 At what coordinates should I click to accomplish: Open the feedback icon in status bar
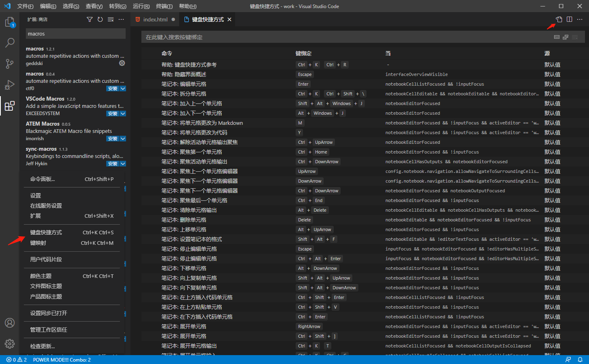pyautogui.click(x=568, y=360)
